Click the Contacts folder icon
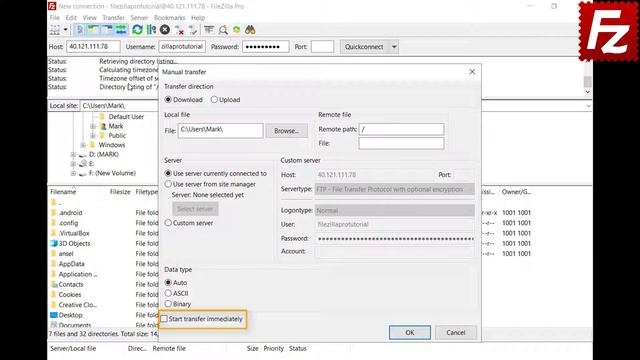 click(x=53, y=284)
